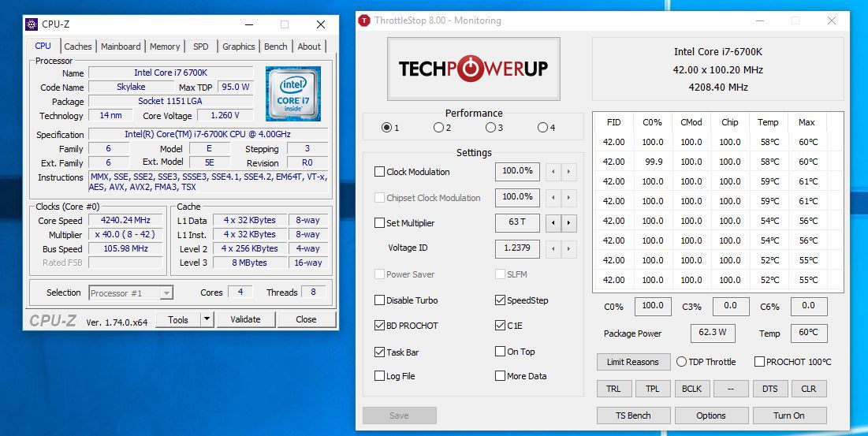The height and width of the screenshot is (436, 868).
Task: Toggle the PROCHOT 100°C checkbox
Action: (x=759, y=362)
